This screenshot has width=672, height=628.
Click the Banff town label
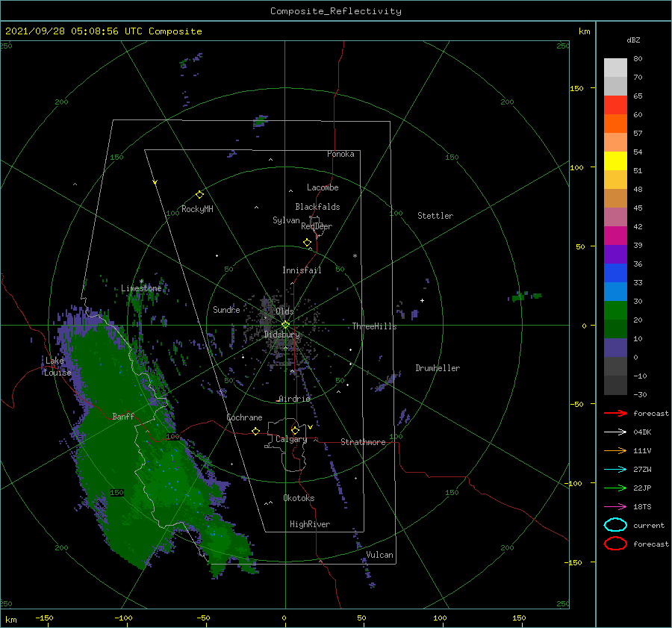coord(123,416)
